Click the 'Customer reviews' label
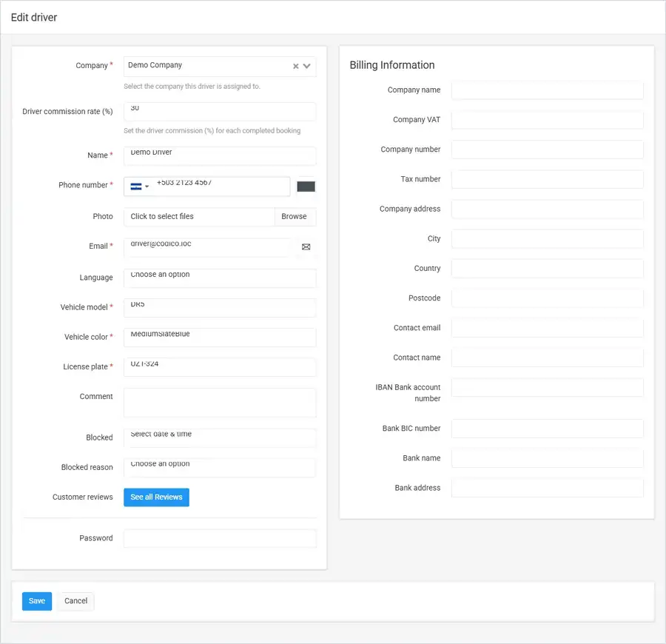This screenshot has width=666, height=644. [x=83, y=497]
